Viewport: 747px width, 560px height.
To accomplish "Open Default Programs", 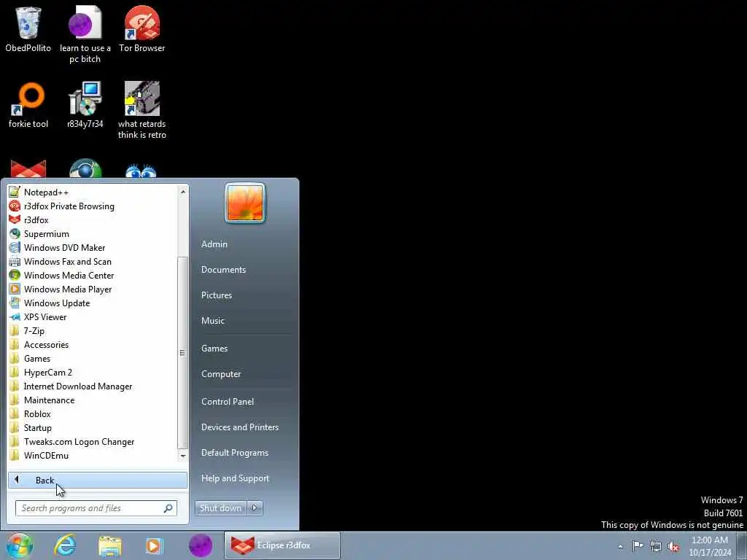I will click(x=235, y=453).
